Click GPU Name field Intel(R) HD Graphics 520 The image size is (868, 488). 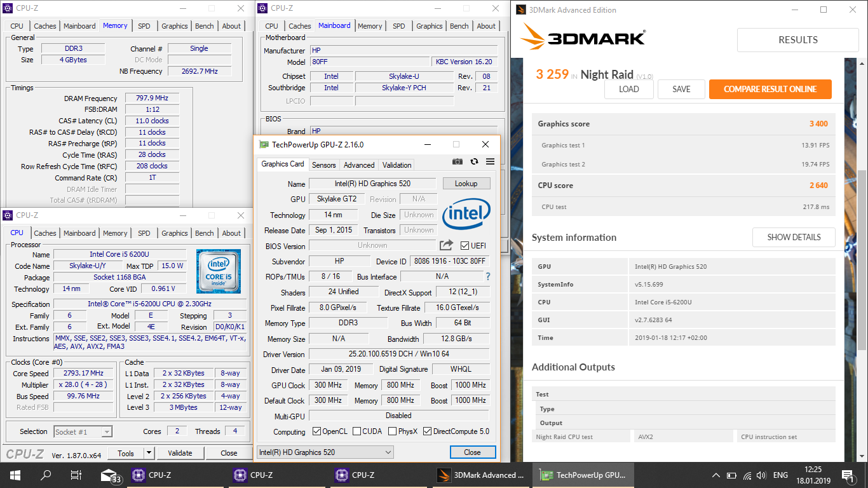pos(372,183)
